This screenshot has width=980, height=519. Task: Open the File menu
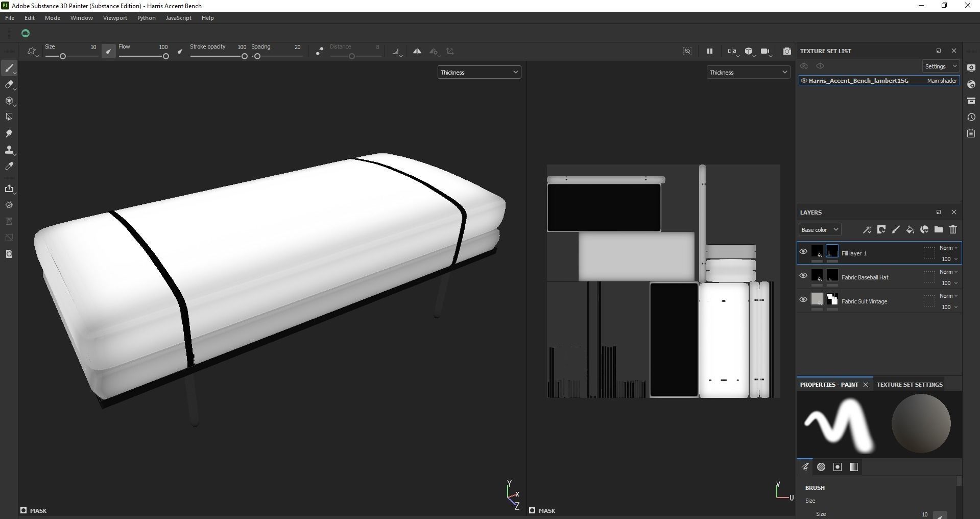point(9,18)
